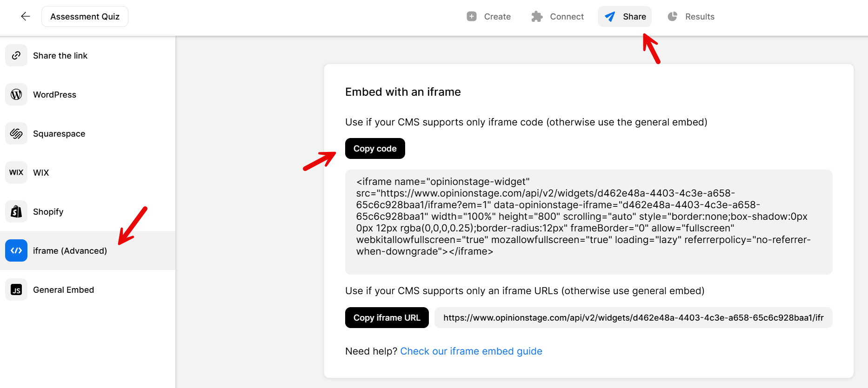Click the paper plane icon next to Share
The image size is (868, 388).
tap(610, 16)
